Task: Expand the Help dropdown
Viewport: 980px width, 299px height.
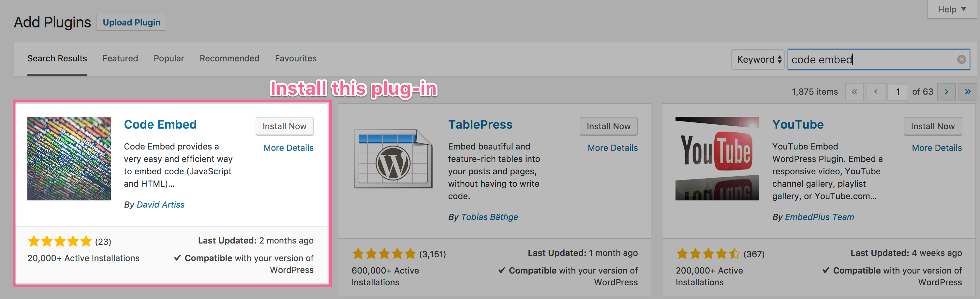Action: [x=952, y=9]
